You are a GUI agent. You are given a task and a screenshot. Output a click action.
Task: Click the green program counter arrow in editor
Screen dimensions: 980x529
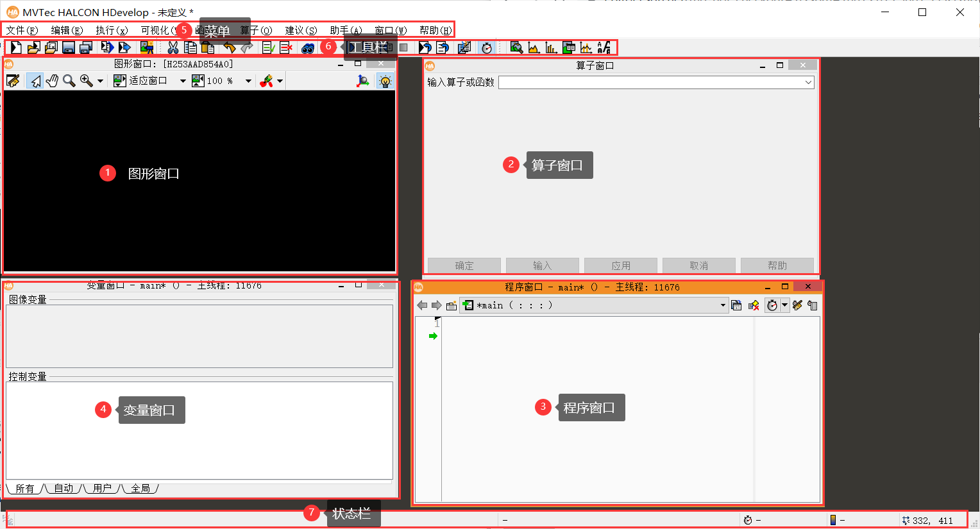(x=433, y=336)
